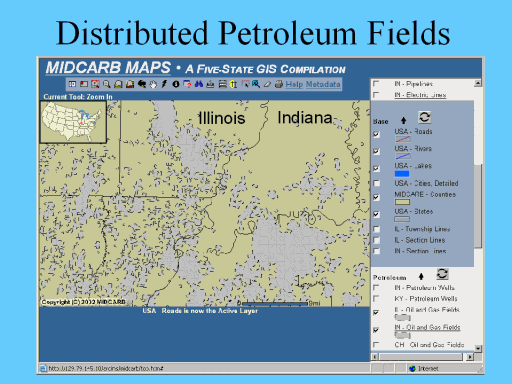This screenshot has height=384, width=512.
Task: Check the IL - Township Lines box
Action: tap(377, 229)
